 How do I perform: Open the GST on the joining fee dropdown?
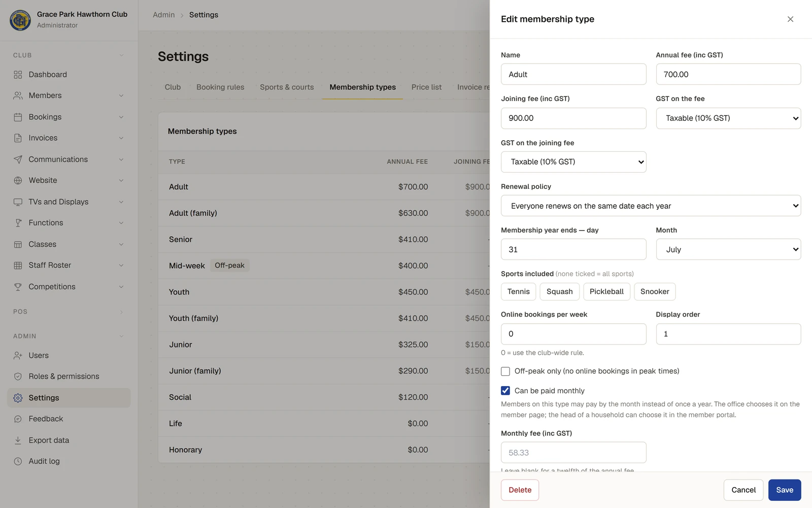point(573,162)
